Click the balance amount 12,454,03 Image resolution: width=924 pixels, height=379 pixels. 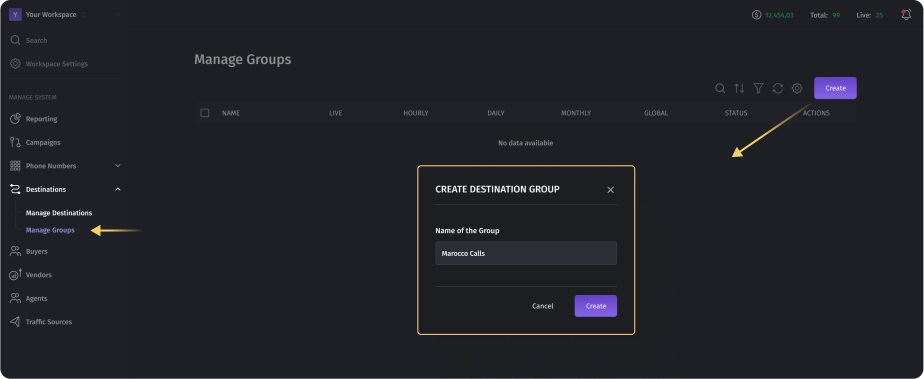point(780,15)
